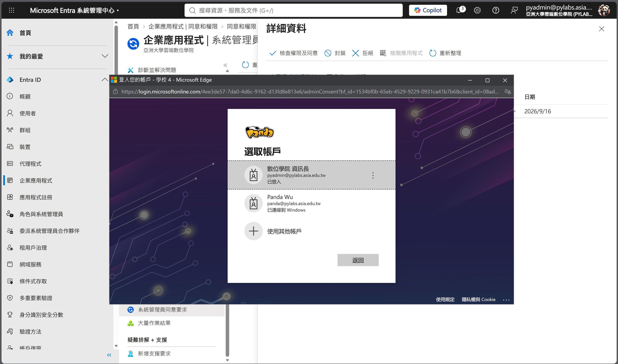This screenshot has width=618, height=364.
Task: Click 檢查權限及同意 in details toolbar
Action: click(294, 53)
